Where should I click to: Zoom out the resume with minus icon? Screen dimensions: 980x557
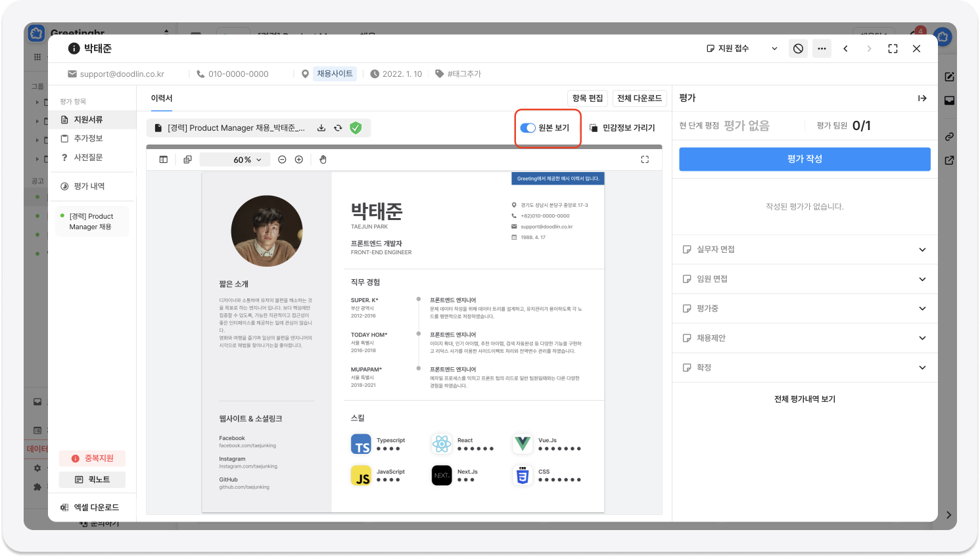coord(282,160)
